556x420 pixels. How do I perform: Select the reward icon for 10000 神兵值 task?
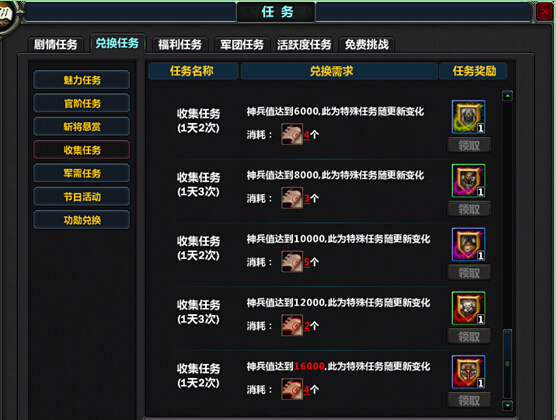click(x=468, y=244)
